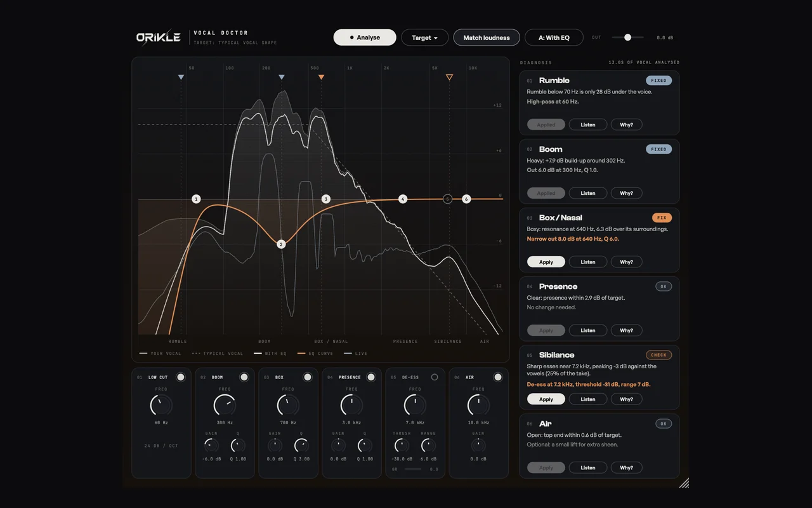The width and height of the screenshot is (812, 508).
Task: Enable the De-Ess band
Action: [x=435, y=377]
